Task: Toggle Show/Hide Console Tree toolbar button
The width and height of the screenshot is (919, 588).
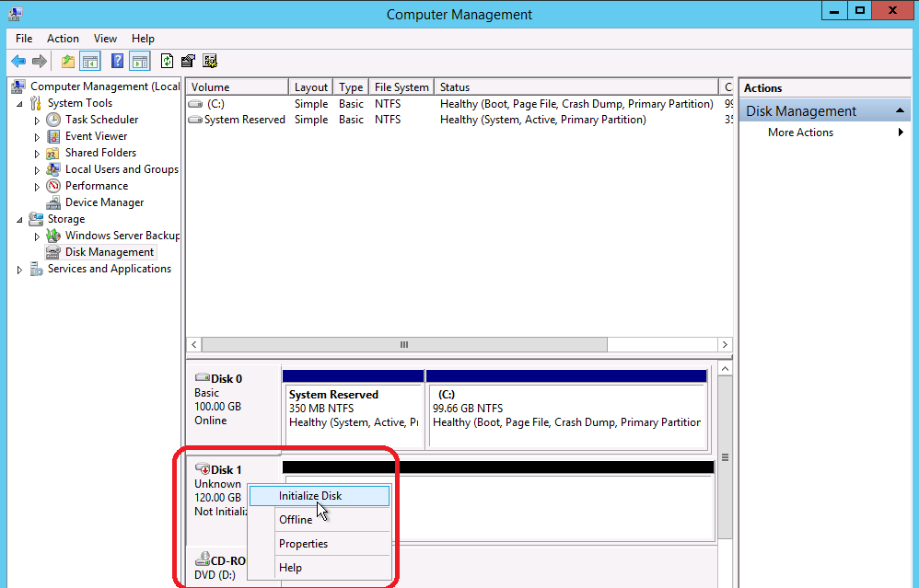Action: [x=90, y=62]
